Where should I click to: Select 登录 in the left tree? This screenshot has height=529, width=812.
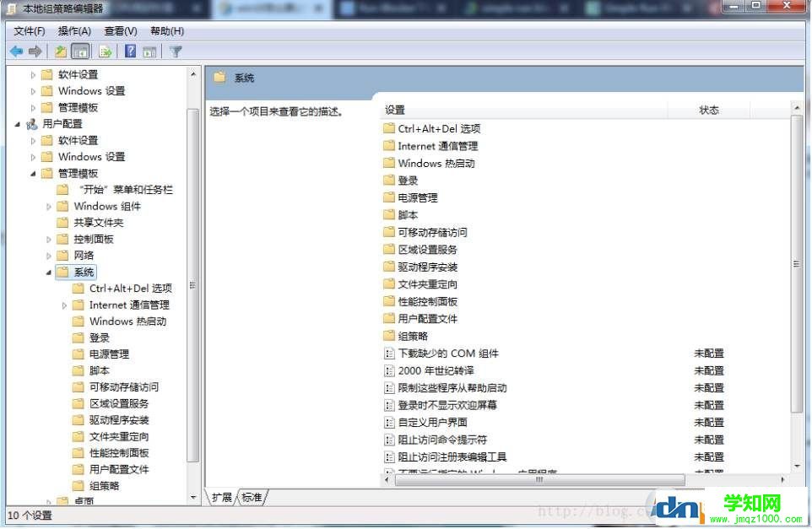99,338
